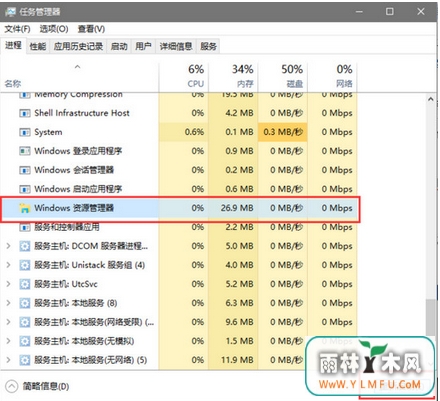Select the Windows 资源管理器 process row
The height and width of the screenshot is (401, 440).
click(180, 209)
